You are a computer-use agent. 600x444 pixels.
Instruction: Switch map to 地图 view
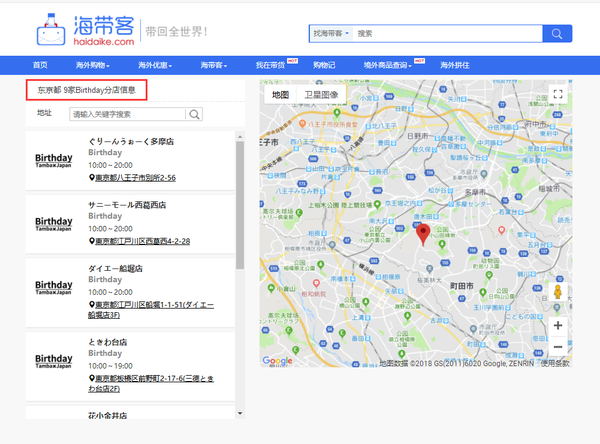280,95
